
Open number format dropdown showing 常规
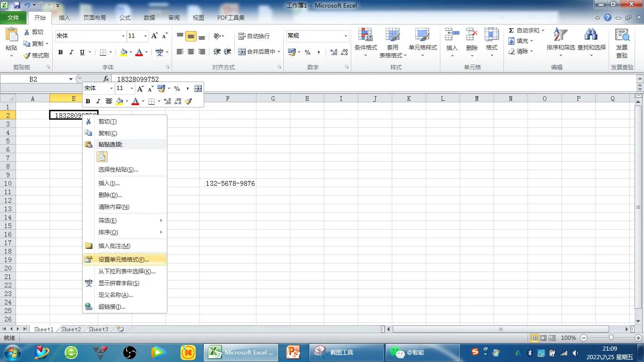click(x=346, y=36)
